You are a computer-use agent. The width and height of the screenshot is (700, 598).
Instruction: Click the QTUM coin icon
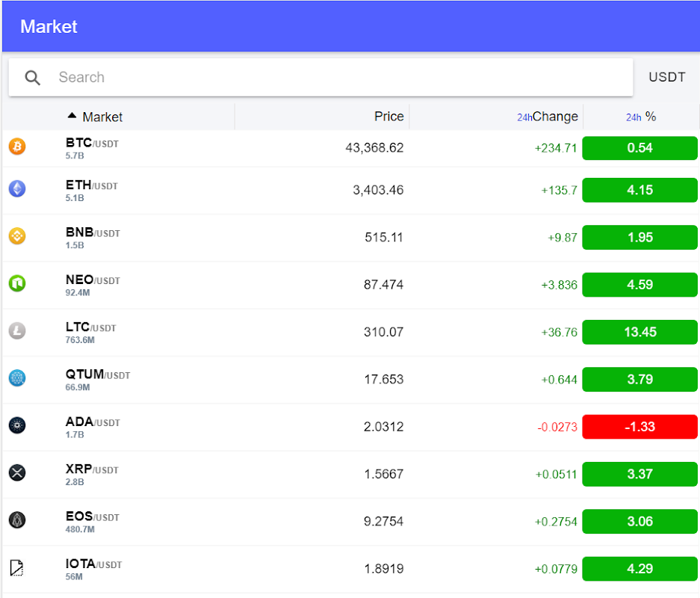click(x=17, y=378)
